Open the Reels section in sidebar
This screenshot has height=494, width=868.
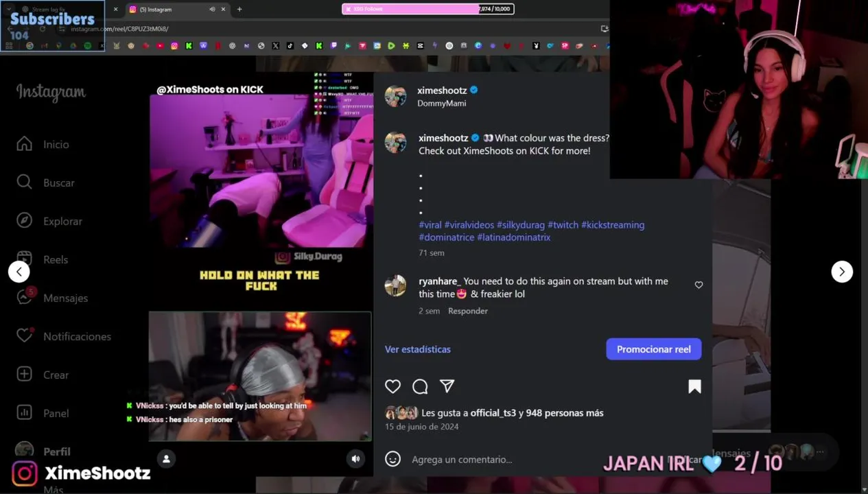click(x=55, y=259)
